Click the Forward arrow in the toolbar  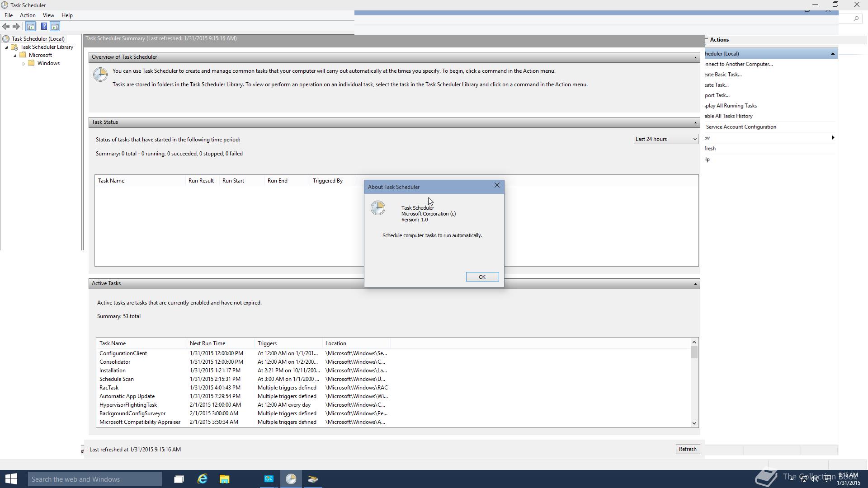click(x=16, y=27)
